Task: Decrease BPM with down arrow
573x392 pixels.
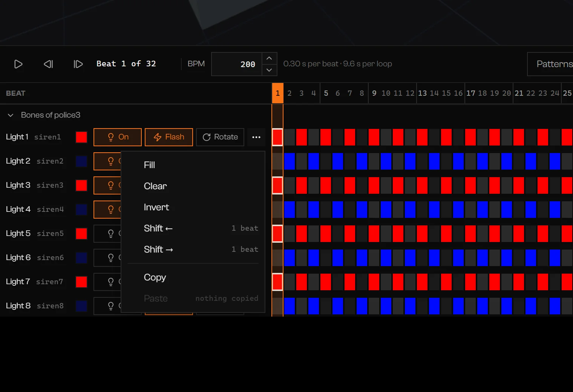Action: (269, 70)
